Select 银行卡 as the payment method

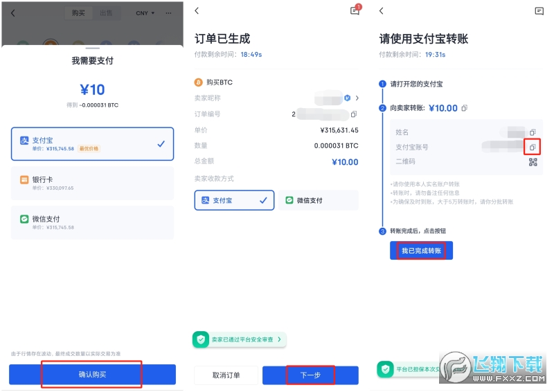91,183
